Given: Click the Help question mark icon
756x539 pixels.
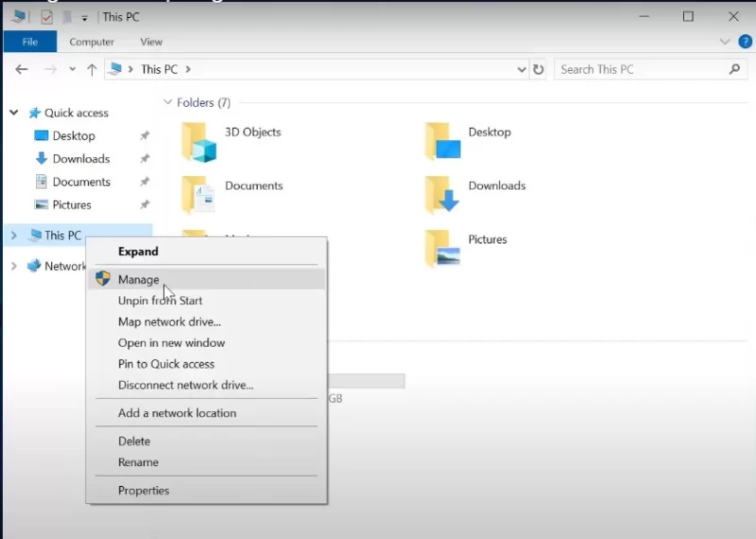Looking at the screenshot, I should click(745, 42).
